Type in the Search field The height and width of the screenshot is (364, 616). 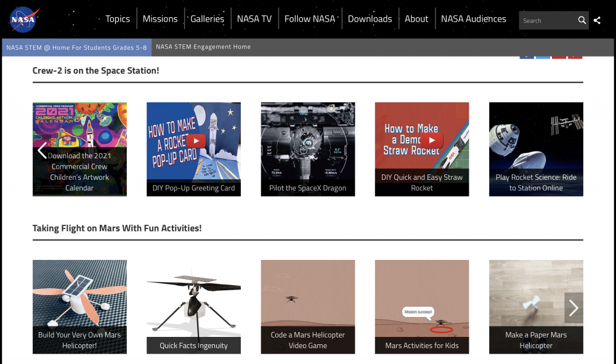click(x=548, y=20)
